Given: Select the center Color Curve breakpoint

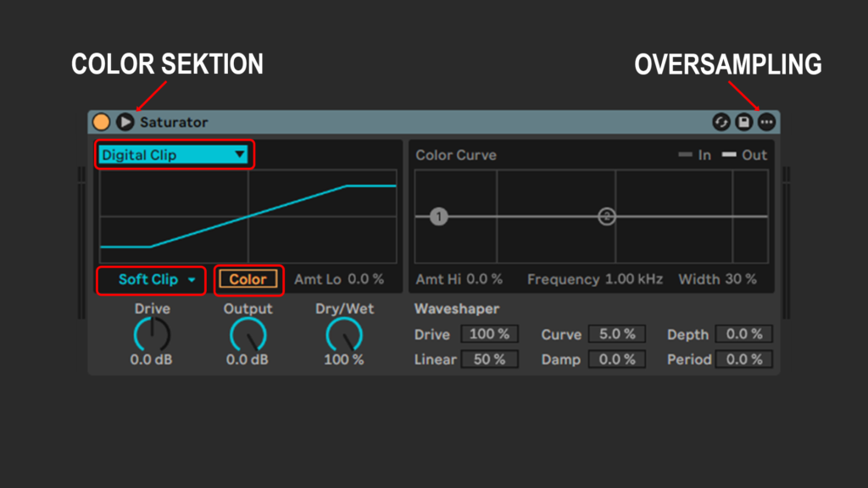Looking at the screenshot, I should coord(607,217).
